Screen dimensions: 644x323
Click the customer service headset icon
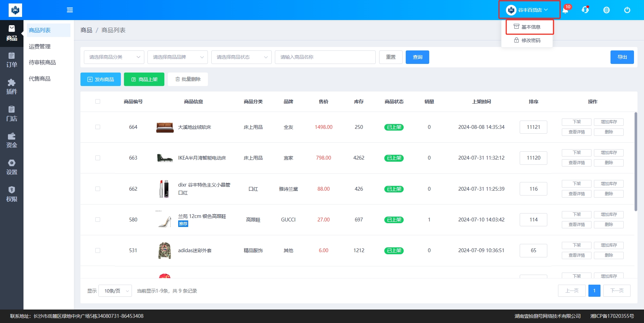pyautogui.click(x=585, y=10)
